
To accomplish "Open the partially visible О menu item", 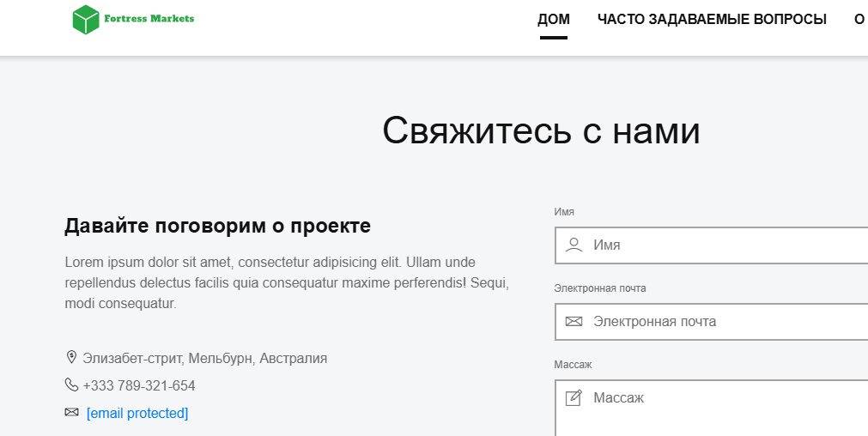I will 859,20.
